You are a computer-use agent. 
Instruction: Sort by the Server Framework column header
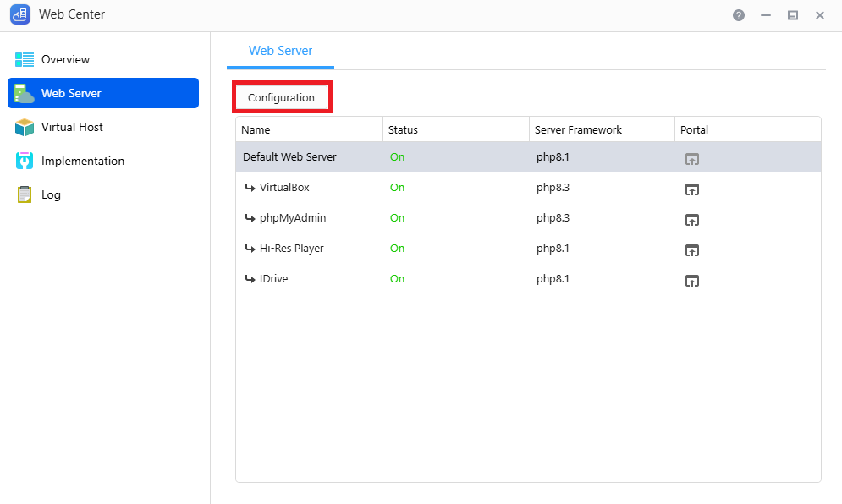coord(602,129)
